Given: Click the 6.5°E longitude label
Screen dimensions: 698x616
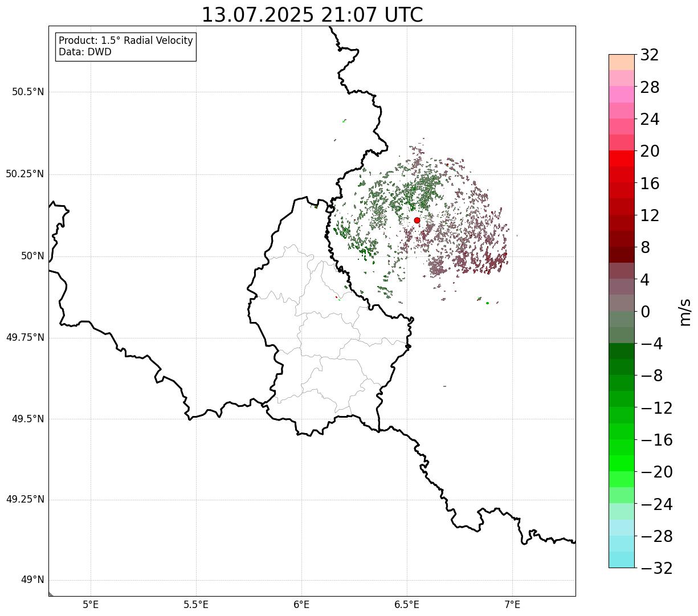Looking at the screenshot, I should tap(407, 605).
